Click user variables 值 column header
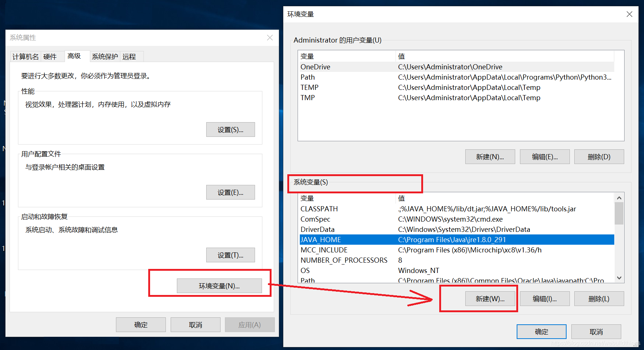 [x=505, y=56]
